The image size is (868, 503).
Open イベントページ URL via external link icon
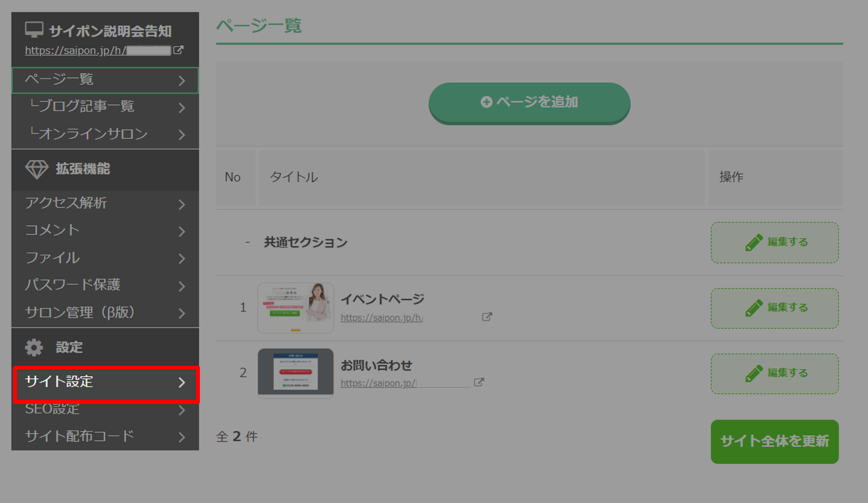click(487, 317)
